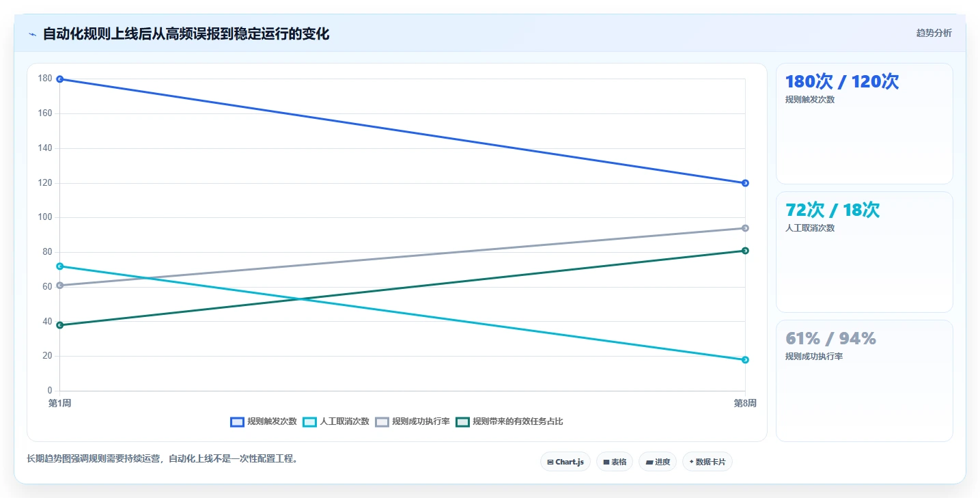Viewport: 980px width, 498px height.
Task: Click the cyan data point at 第1周 (72)
Action: pyautogui.click(x=60, y=266)
